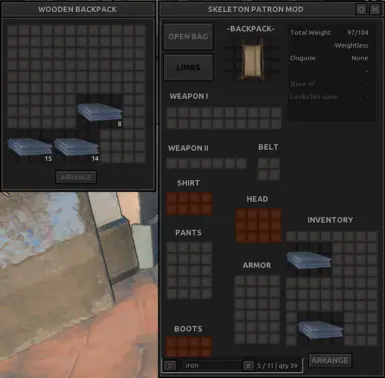Click the '97/104' weight value
The image size is (385, 378).
pos(358,33)
